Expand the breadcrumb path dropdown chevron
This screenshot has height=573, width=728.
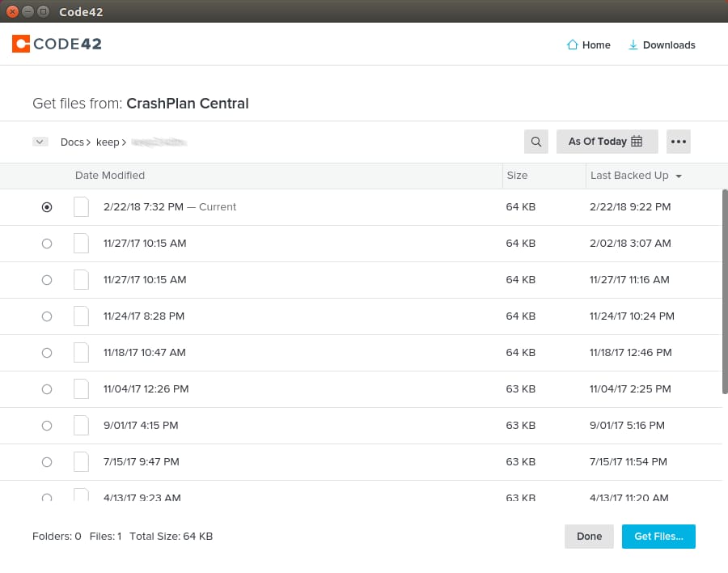(x=40, y=142)
